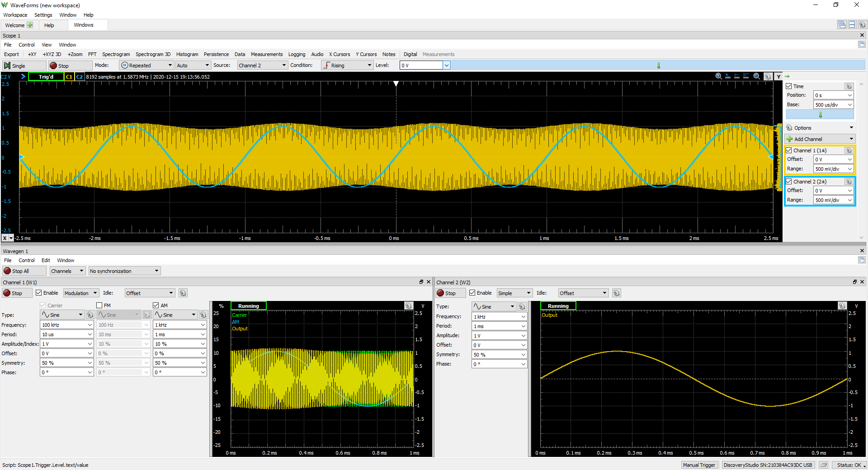Open the time Base 500 us/div dropdown

(x=833, y=105)
